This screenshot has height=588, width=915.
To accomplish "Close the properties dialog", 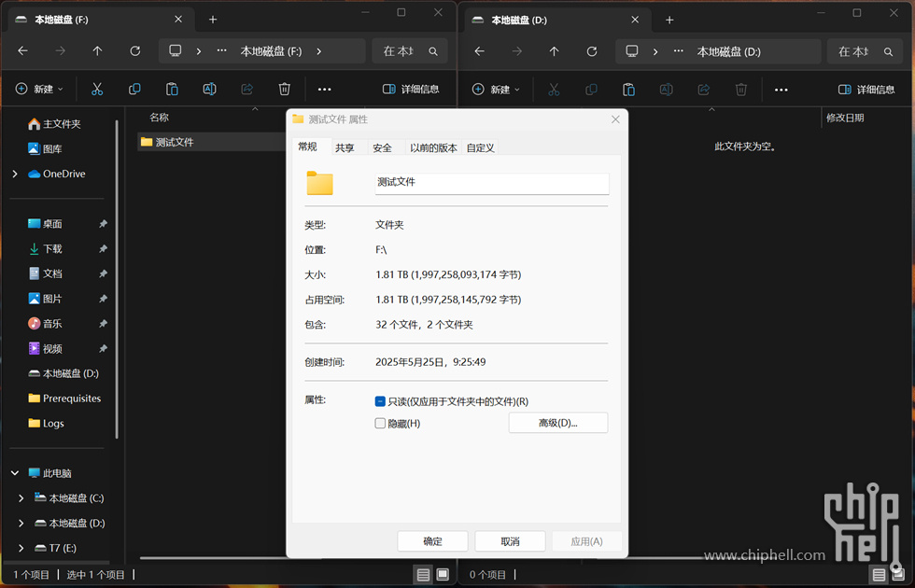I will pos(615,119).
